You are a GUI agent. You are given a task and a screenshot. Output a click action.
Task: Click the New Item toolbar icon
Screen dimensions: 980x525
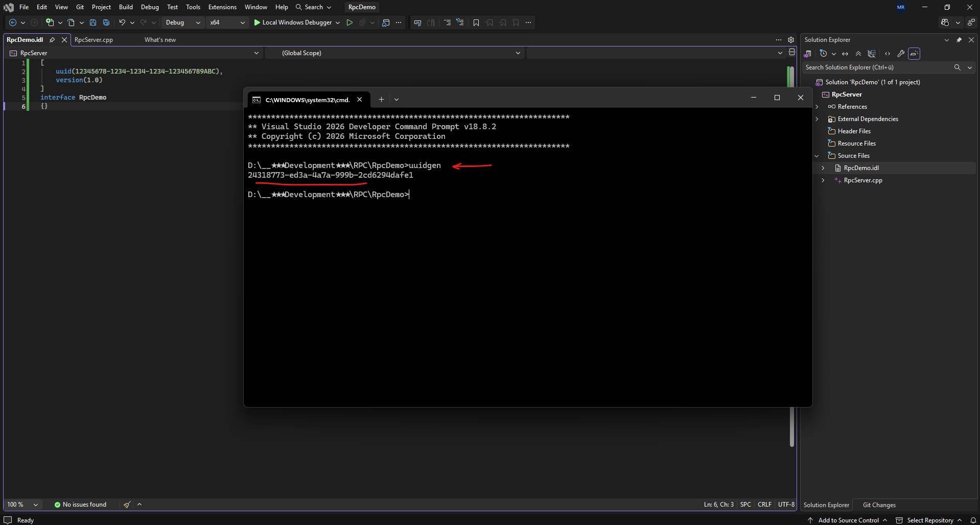pos(50,22)
